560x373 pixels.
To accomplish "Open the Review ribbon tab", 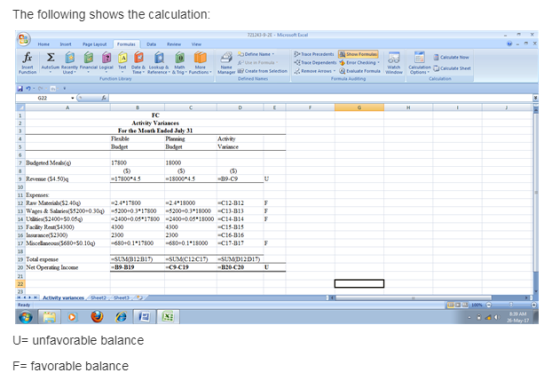I will coord(174,44).
